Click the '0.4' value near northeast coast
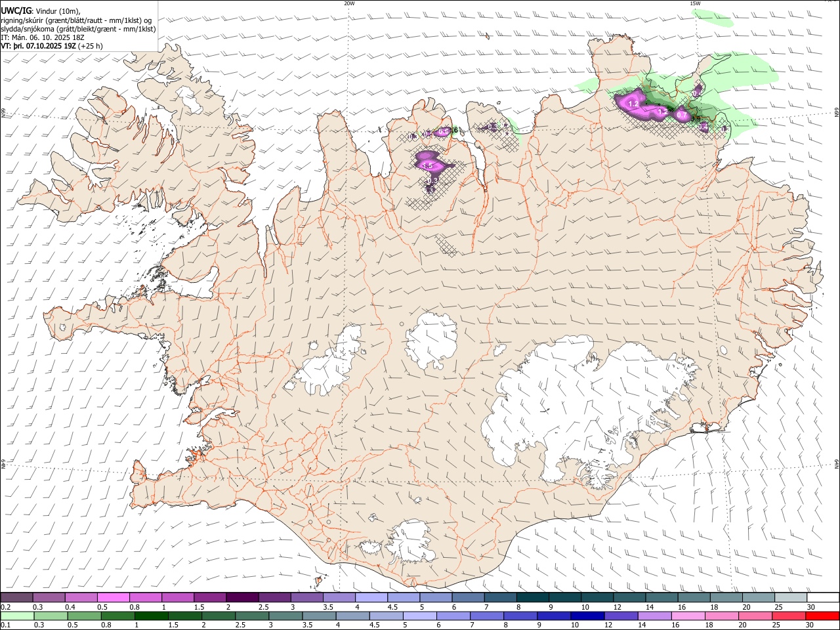The height and width of the screenshot is (630, 840). coord(703,127)
